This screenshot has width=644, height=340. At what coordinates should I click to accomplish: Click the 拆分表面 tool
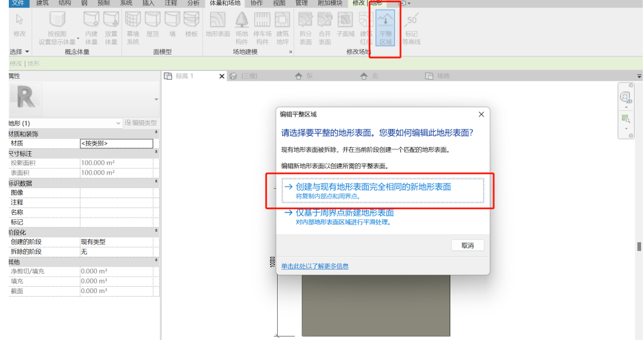pyautogui.click(x=305, y=28)
